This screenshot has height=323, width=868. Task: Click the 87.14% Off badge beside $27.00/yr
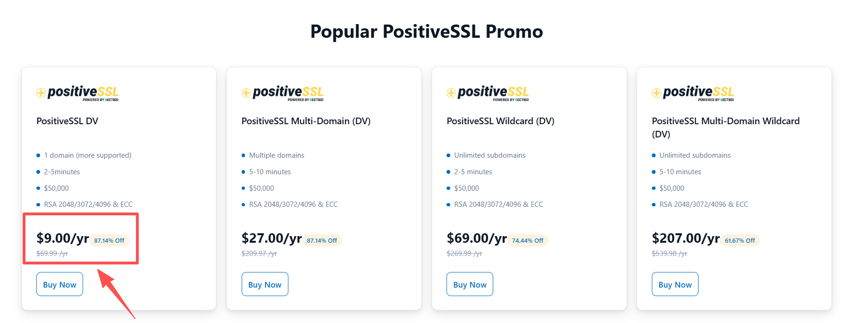[x=322, y=240]
